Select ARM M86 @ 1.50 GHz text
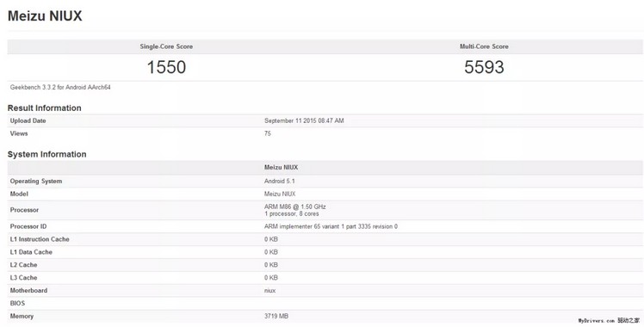This screenshot has width=644, height=327. click(x=295, y=207)
